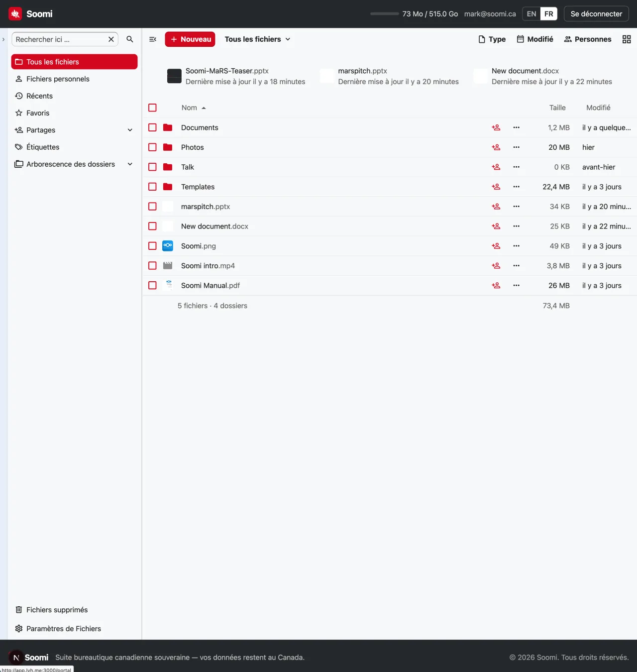Open Favoris in sidebar

point(74,113)
